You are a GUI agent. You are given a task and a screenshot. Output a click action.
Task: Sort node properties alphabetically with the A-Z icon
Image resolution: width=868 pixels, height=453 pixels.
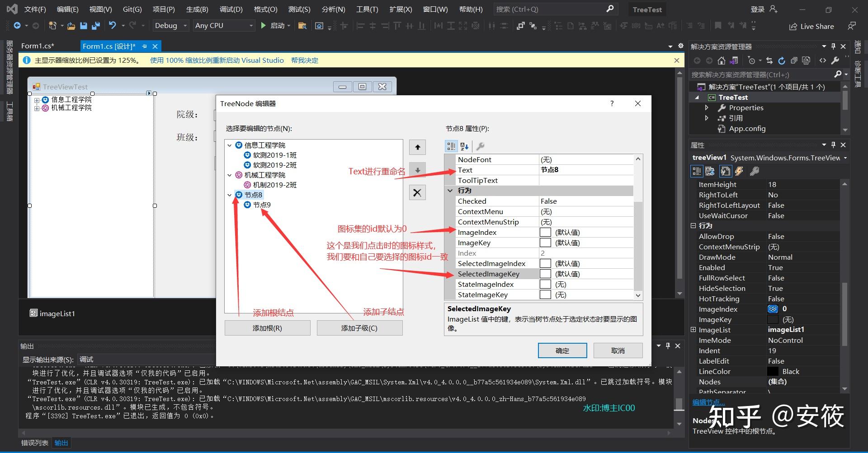pos(464,146)
